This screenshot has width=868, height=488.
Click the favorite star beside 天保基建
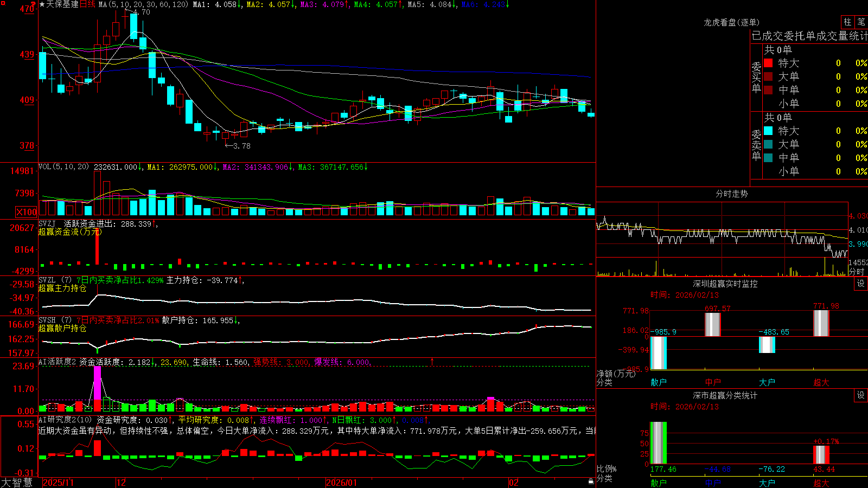point(42,4)
